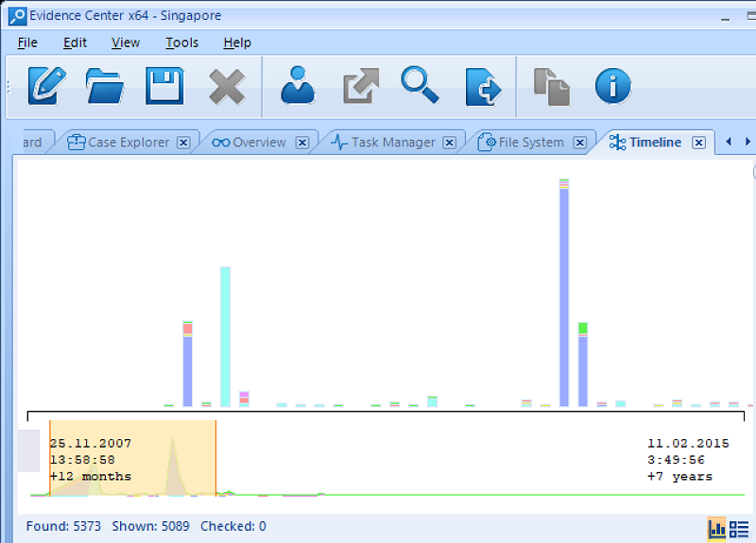Click the '+12 months' label
Viewport: 756px width, 543px height.
[x=90, y=477]
